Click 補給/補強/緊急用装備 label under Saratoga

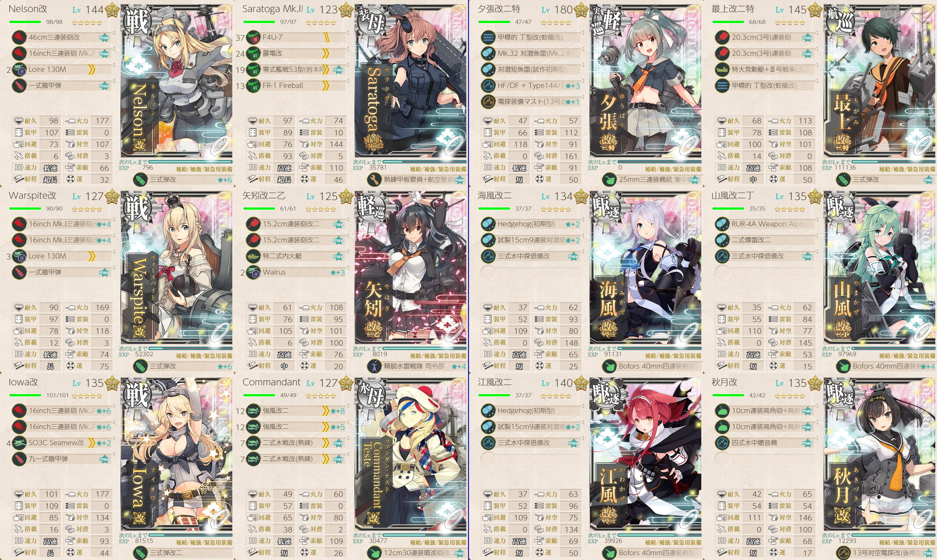[438, 169]
